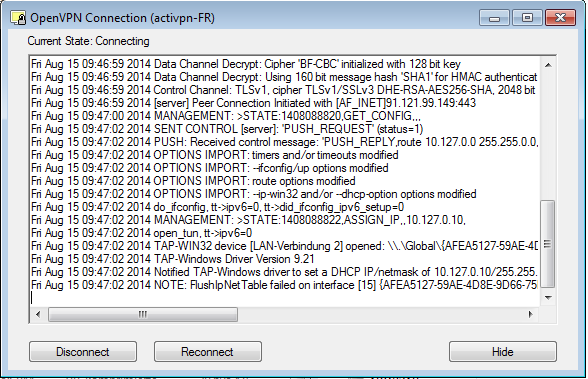The image size is (588, 379).
Task: Click the 'TAP-Windows Driver Version 9.21' log line
Action: 172,259
